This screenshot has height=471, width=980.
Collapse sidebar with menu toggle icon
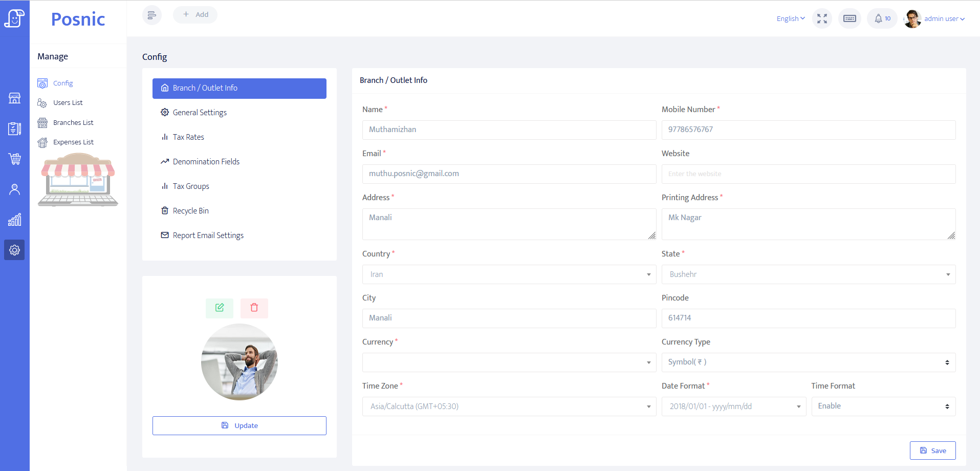click(152, 15)
